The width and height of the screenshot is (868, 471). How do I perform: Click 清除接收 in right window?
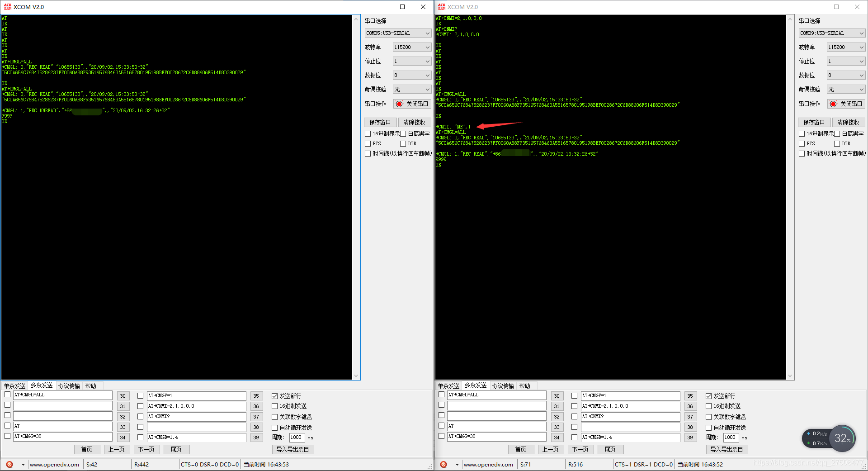[x=849, y=122]
